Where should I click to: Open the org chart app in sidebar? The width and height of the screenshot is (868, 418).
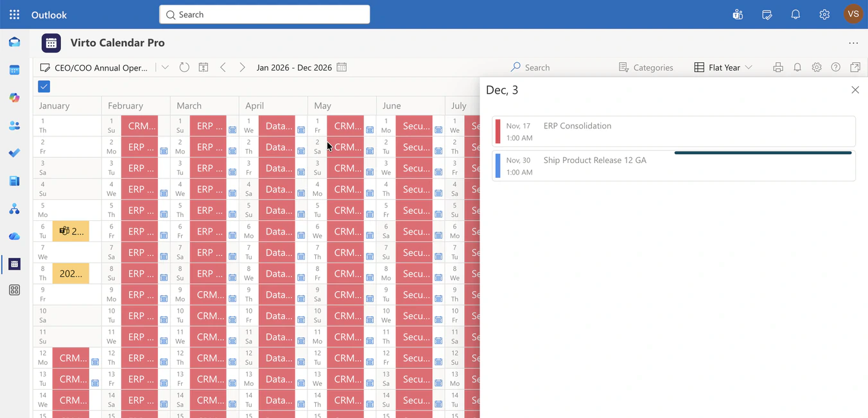tap(14, 209)
